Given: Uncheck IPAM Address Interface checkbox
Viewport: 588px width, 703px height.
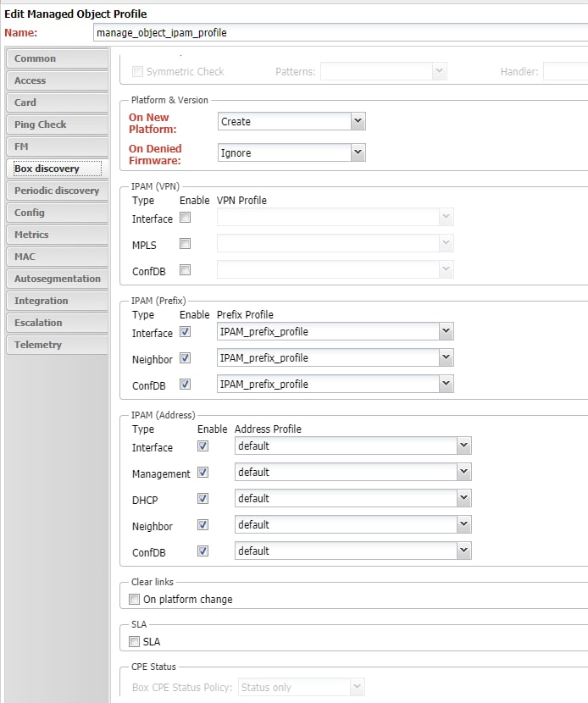Looking at the screenshot, I should pos(202,446).
